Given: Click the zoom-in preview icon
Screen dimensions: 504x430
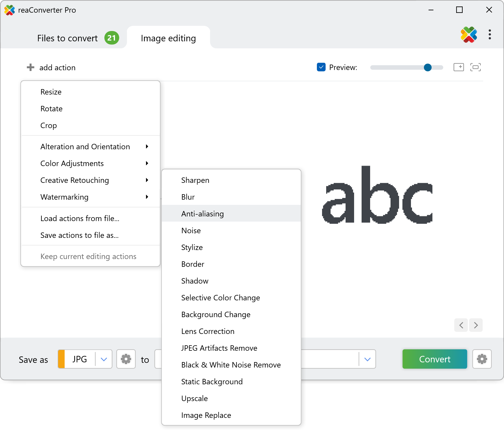Looking at the screenshot, I should coord(459,67).
